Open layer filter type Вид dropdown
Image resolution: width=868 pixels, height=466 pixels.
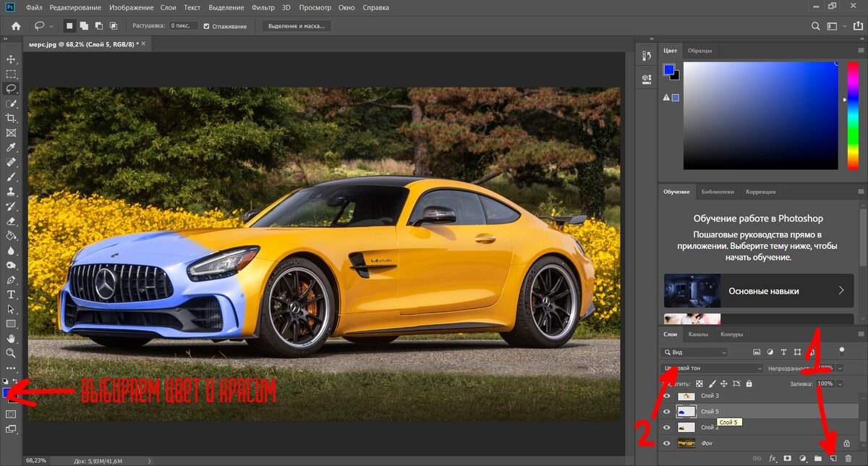coord(695,352)
